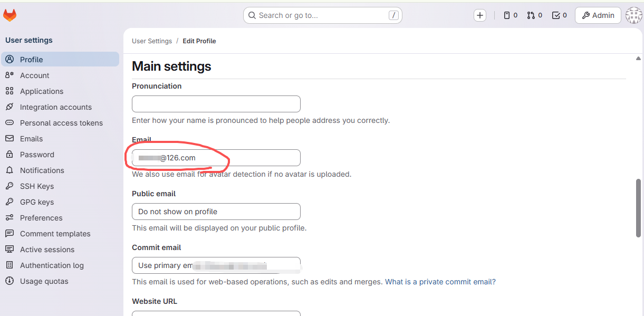Click the Notifications bell icon
The width and height of the screenshot is (644, 316).
(9, 170)
